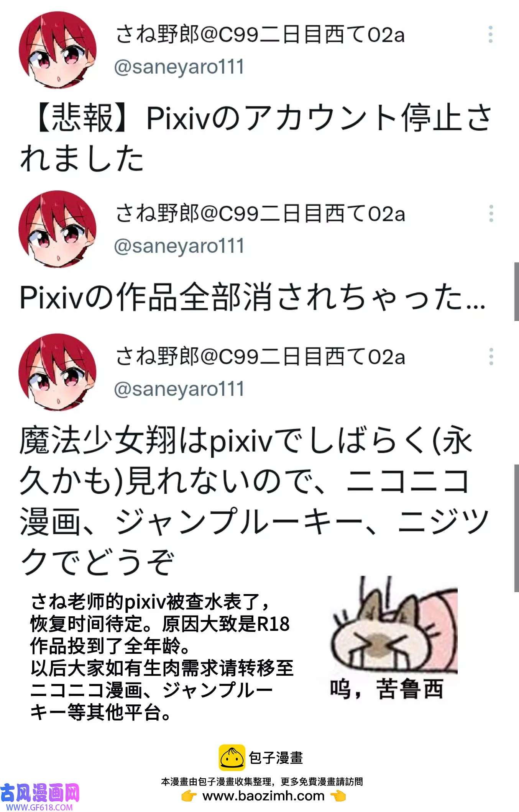519x812 pixels.
Task: Tap the first tweet's red-haired avatar
Action: coord(57,50)
